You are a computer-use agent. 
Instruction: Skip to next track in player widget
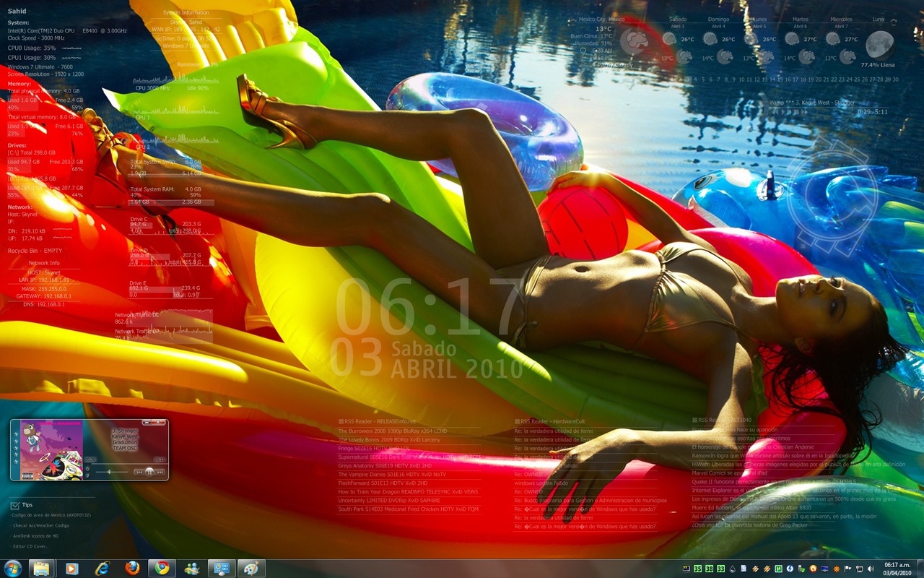(160, 471)
